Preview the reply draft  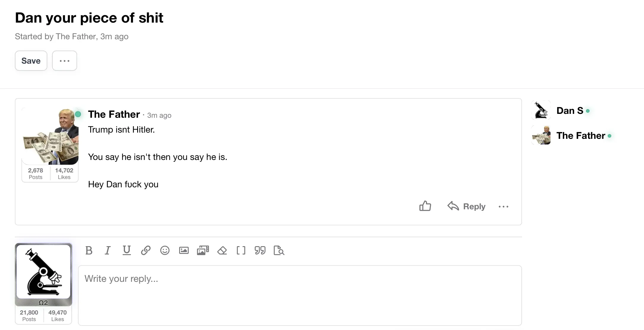[x=279, y=251]
